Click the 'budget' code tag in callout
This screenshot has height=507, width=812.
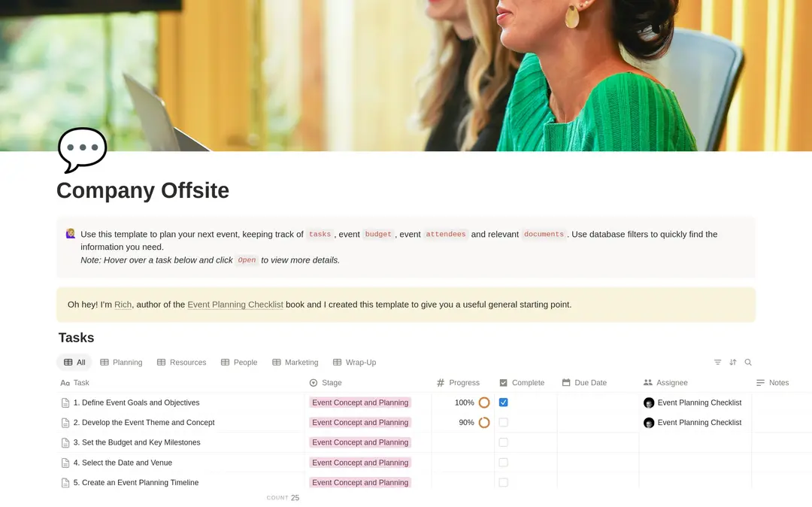(x=378, y=234)
